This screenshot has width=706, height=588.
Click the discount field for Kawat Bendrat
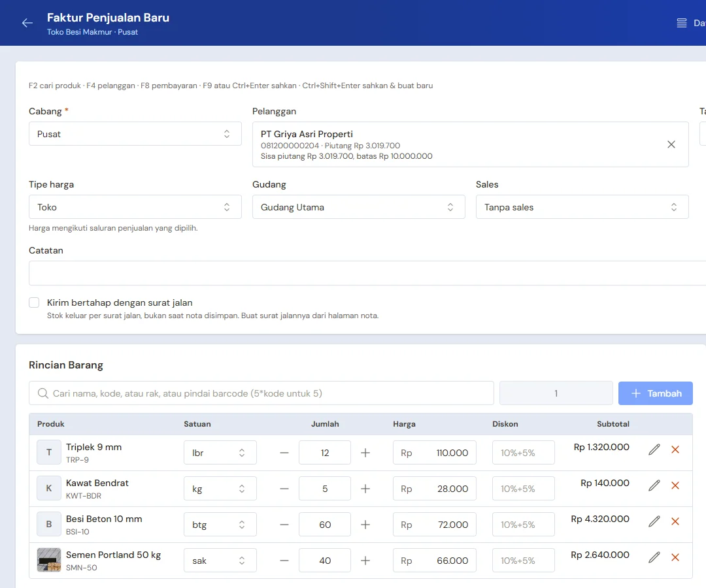click(523, 489)
